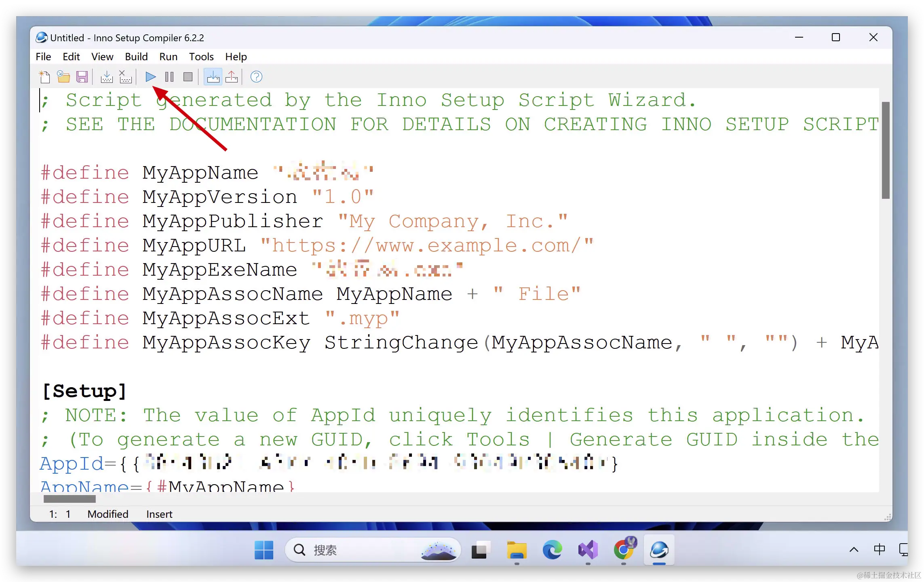Click the [Setup] section header line
The image size is (924, 582).
pos(84,391)
